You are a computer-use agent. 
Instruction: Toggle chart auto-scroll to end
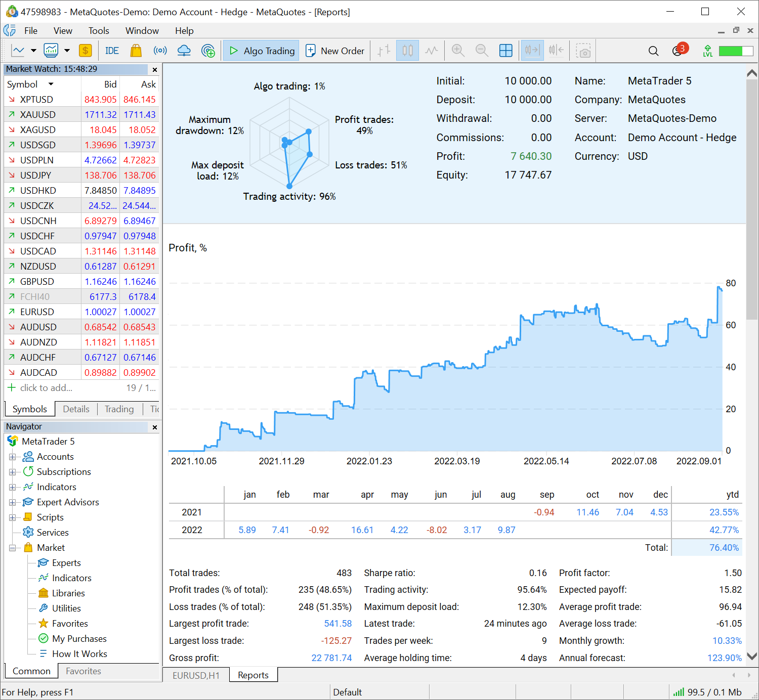532,51
